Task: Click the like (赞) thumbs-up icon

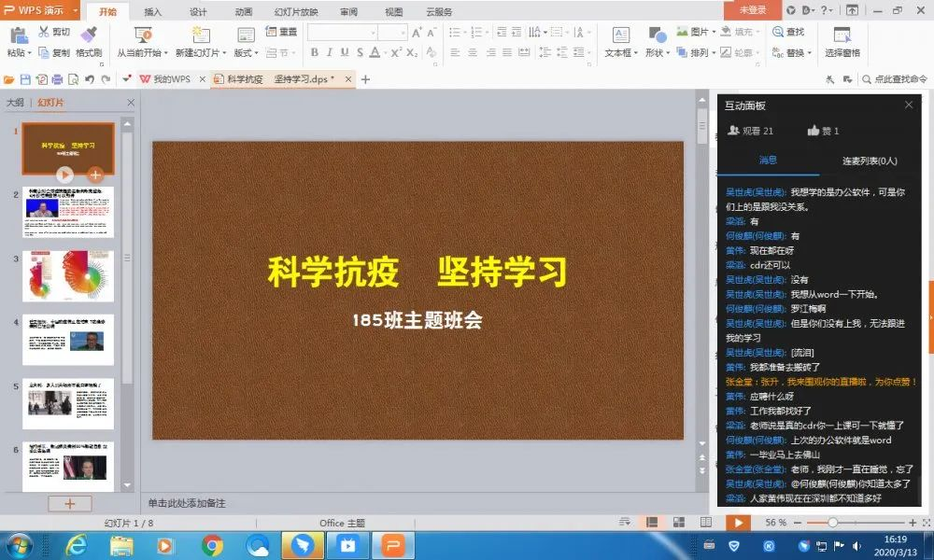Action: point(814,131)
